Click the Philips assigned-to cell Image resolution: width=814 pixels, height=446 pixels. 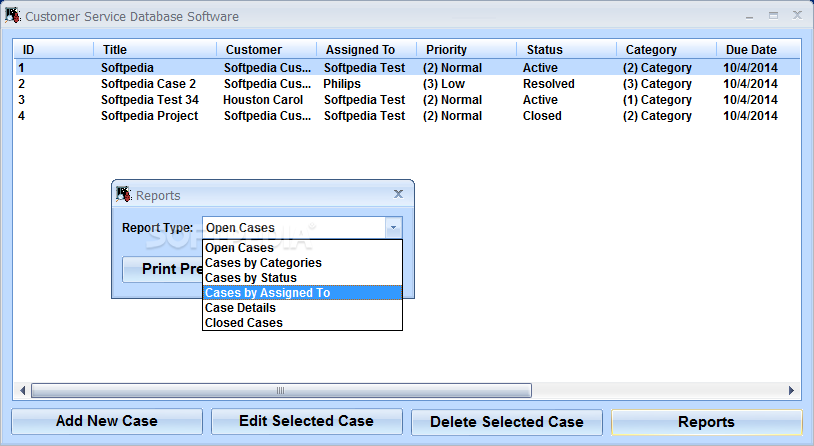coord(342,84)
